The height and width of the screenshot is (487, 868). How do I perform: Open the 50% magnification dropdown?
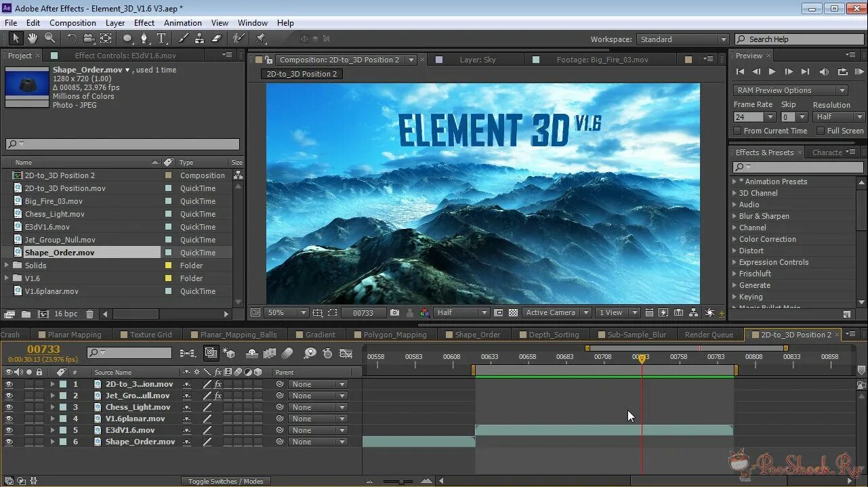point(285,312)
